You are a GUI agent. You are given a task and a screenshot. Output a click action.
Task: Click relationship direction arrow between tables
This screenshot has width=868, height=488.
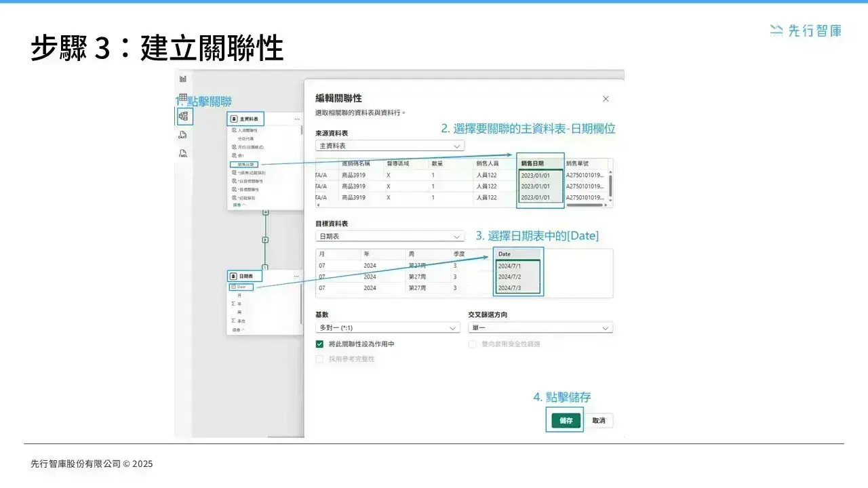[x=265, y=240]
